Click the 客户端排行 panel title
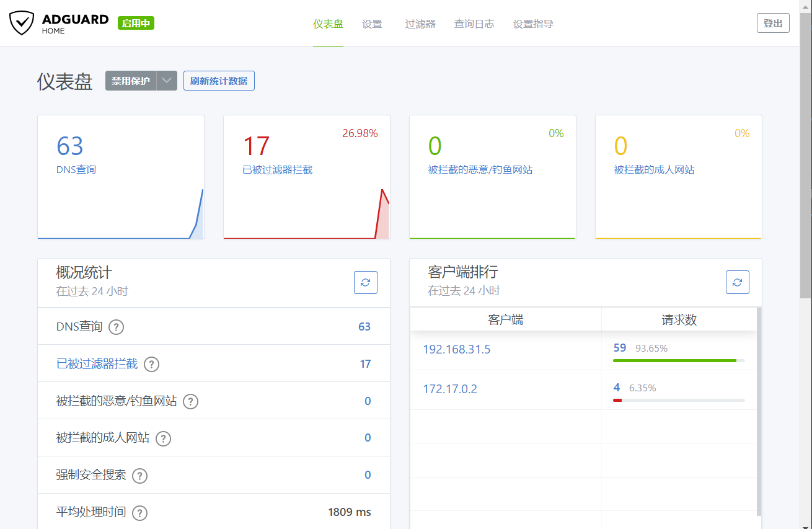Image resolution: width=812 pixels, height=529 pixels. tap(463, 272)
